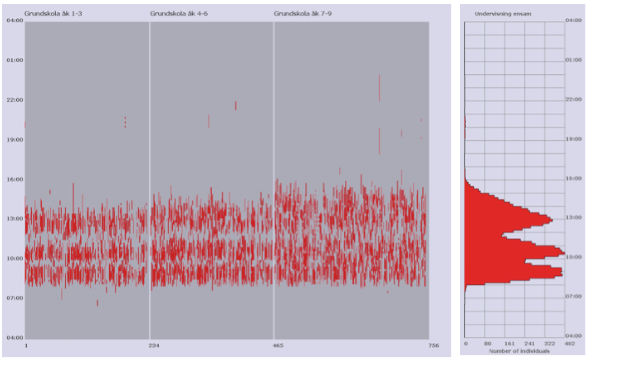Click the 13:00 label on the school-grades chart axis
This screenshot has height=366, width=625.
click(15, 218)
